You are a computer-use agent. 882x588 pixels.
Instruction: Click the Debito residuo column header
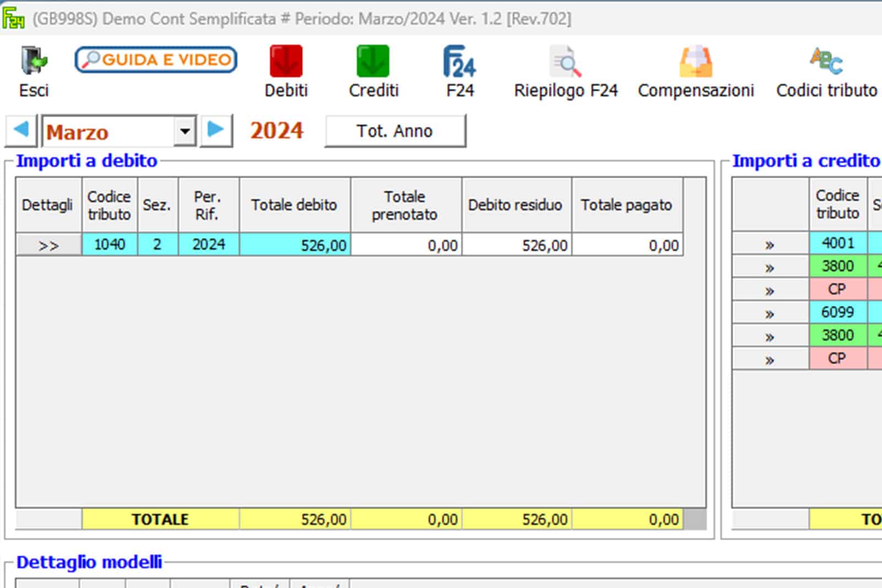point(517,205)
